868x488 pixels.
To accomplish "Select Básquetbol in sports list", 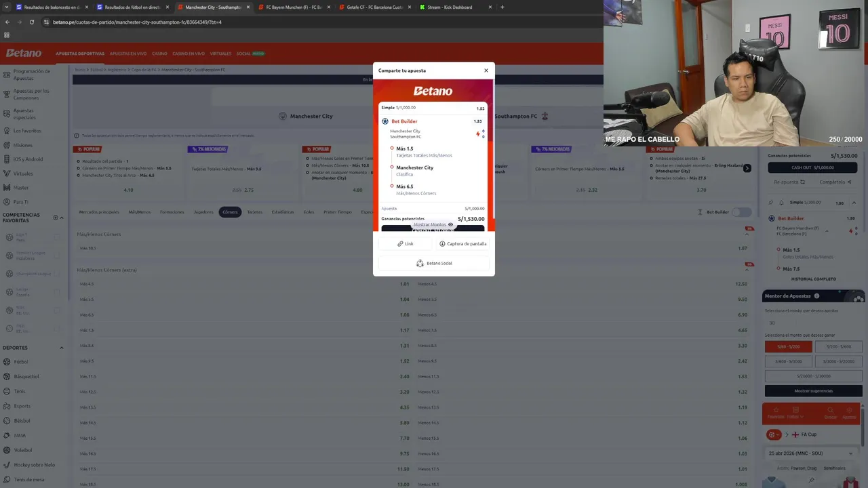I will pyautogui.click(x=26, y=376).
